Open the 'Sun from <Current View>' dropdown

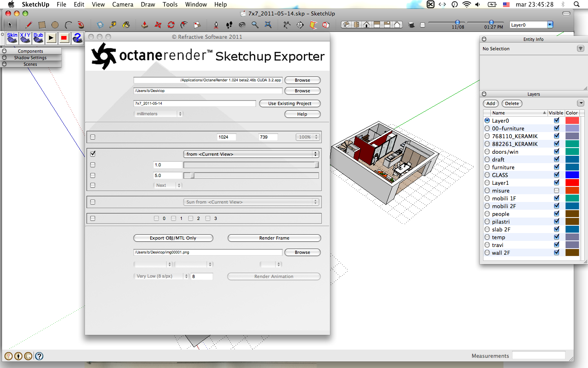[251, 202]
